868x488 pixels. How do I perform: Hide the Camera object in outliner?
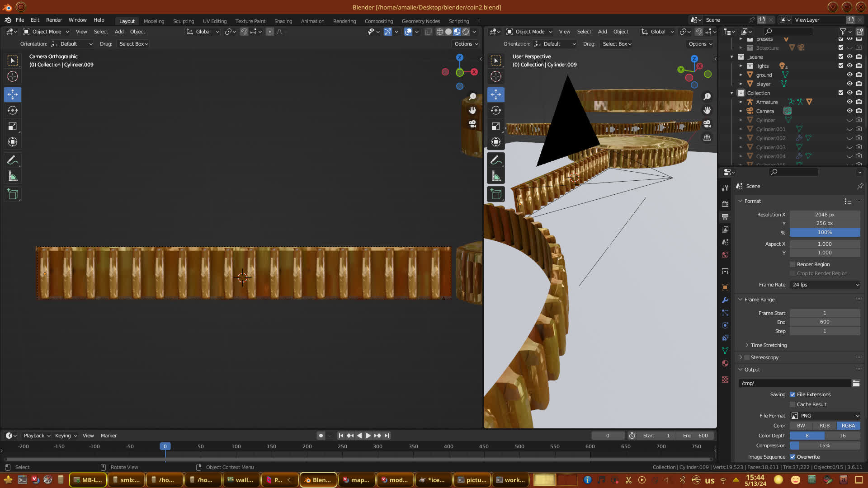[849, 111]
